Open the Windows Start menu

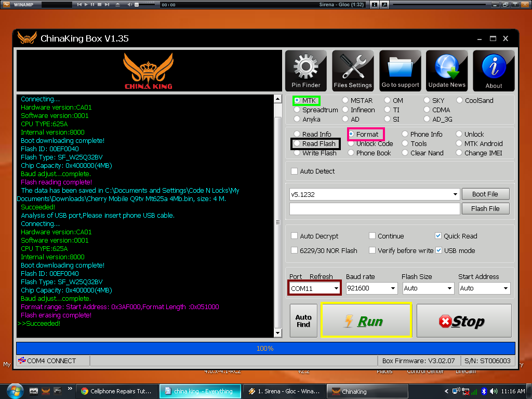tap(15, 391)
